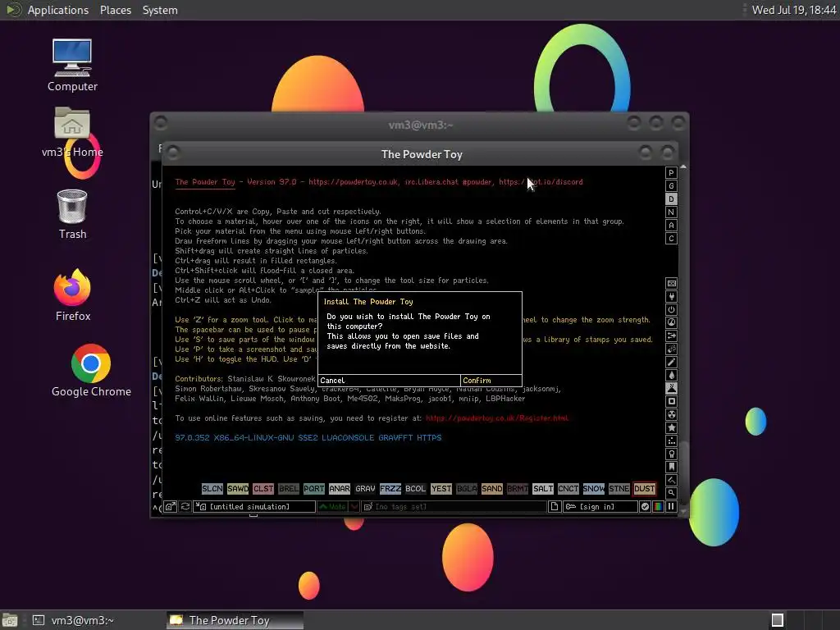The image size is (840, 630).
Task: Open the console with C button
Action: 671,239
